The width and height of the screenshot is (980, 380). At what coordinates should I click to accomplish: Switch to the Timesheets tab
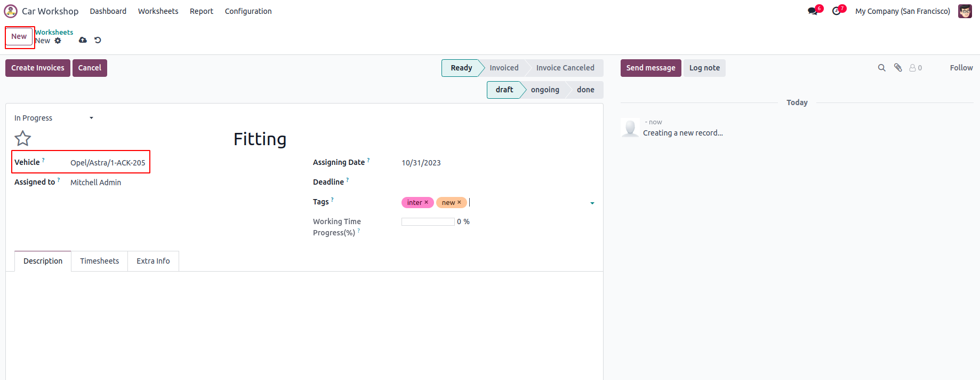coord(99,261)
